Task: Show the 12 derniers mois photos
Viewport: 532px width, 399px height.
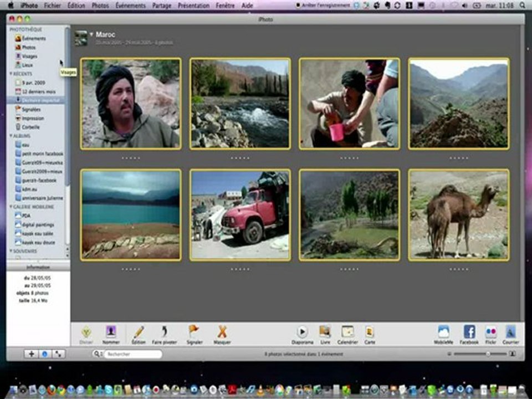Action: click(39, 91)
